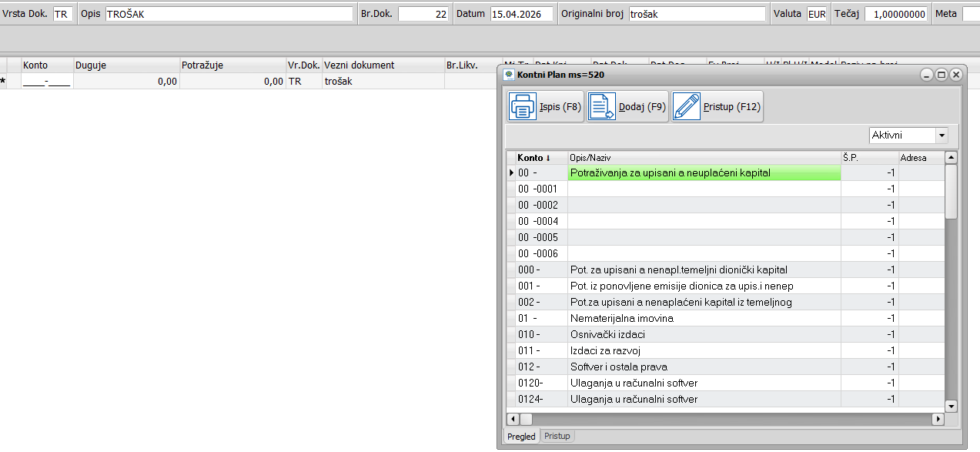Click the Pristup (F12) pencil icon
This screenshot has height=452, width=980.
click(687, 107)
